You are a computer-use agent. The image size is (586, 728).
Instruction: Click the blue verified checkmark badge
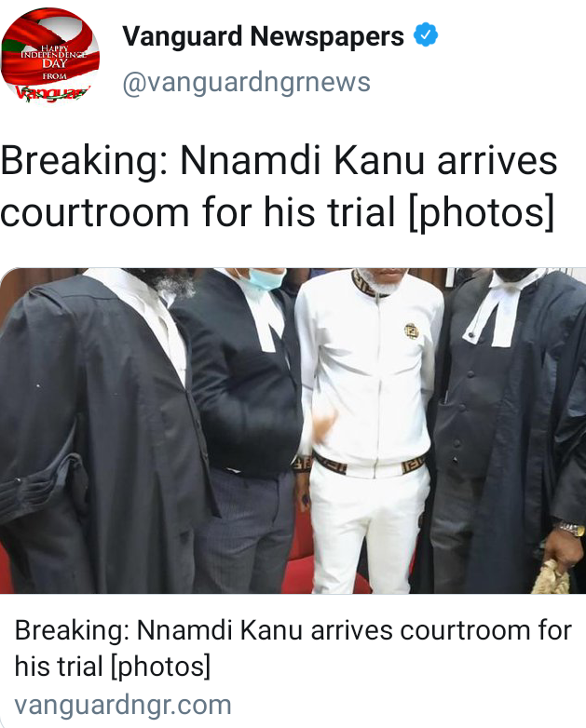[x=426, y=34]
